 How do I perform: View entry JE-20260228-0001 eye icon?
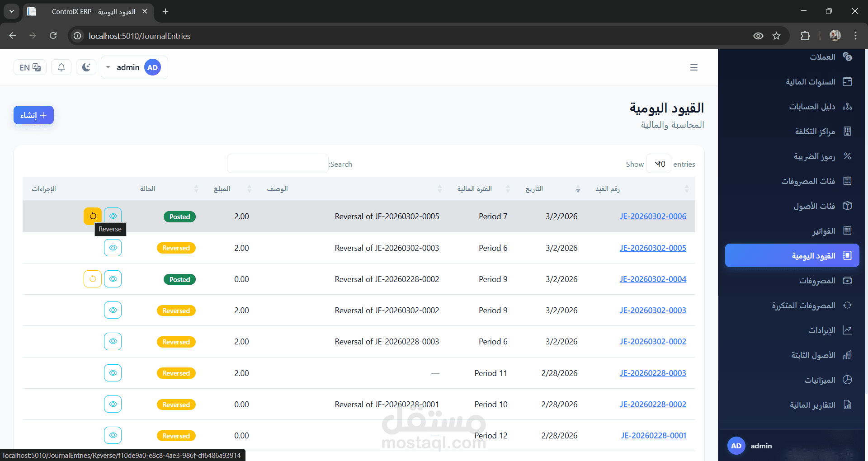click(x=113, y=435)
